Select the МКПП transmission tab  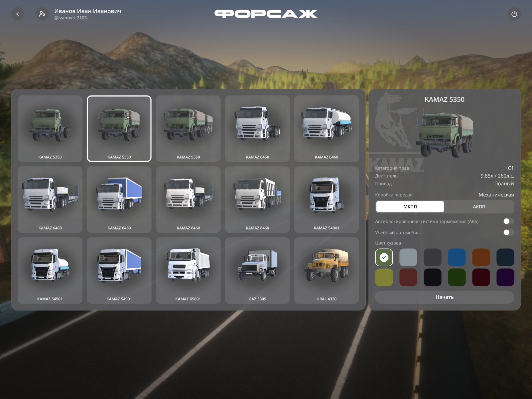410,207
